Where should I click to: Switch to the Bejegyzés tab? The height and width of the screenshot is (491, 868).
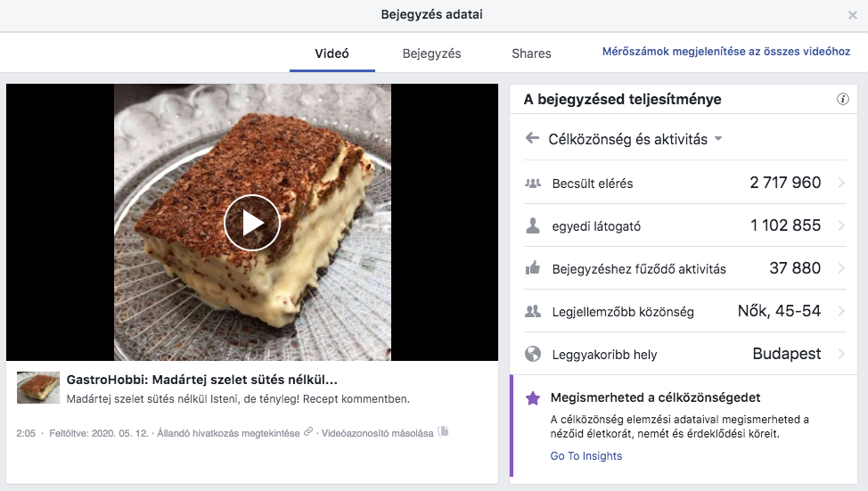[431, 53]
